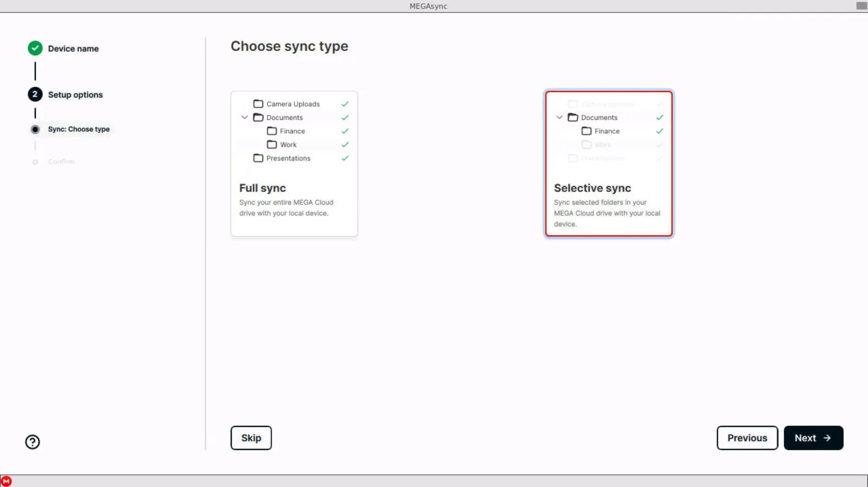
Task: Click the window button in the title bar corner
Action: coord(861,6)
